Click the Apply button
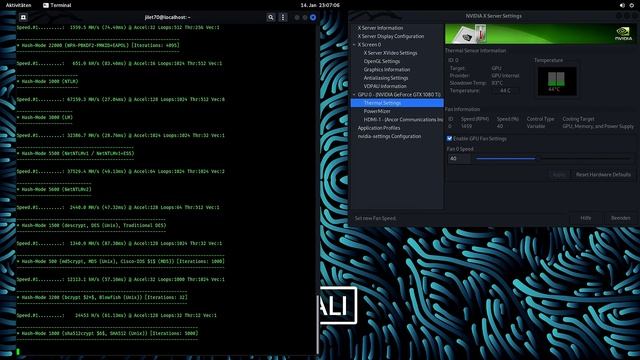 tap(559, 174)
